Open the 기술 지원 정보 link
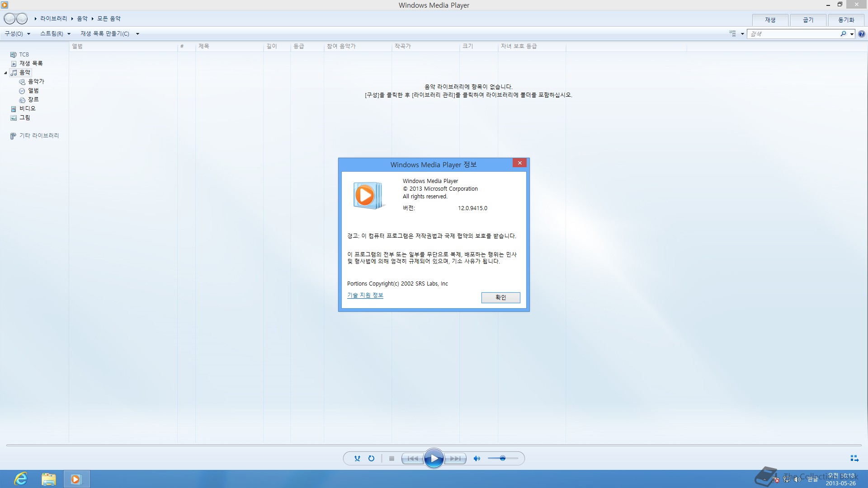 (x=365, y=295)
